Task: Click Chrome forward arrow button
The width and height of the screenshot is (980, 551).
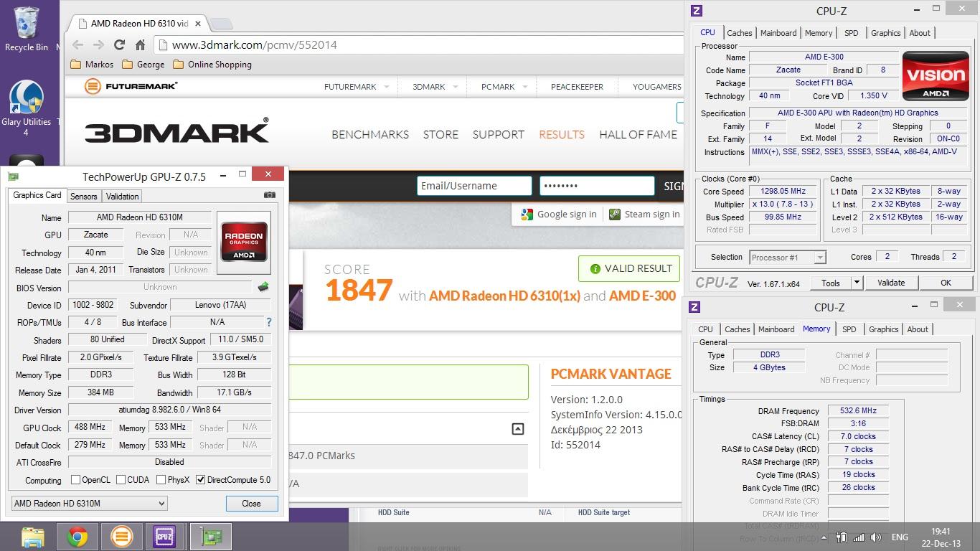Action: click(x=99, y=44)
